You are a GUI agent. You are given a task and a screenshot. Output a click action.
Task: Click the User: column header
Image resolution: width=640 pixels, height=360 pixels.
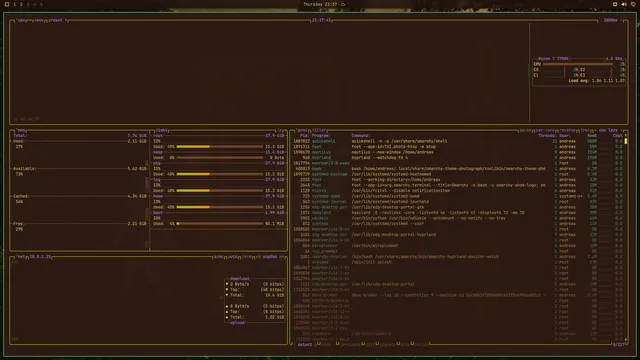click(564, 136)
